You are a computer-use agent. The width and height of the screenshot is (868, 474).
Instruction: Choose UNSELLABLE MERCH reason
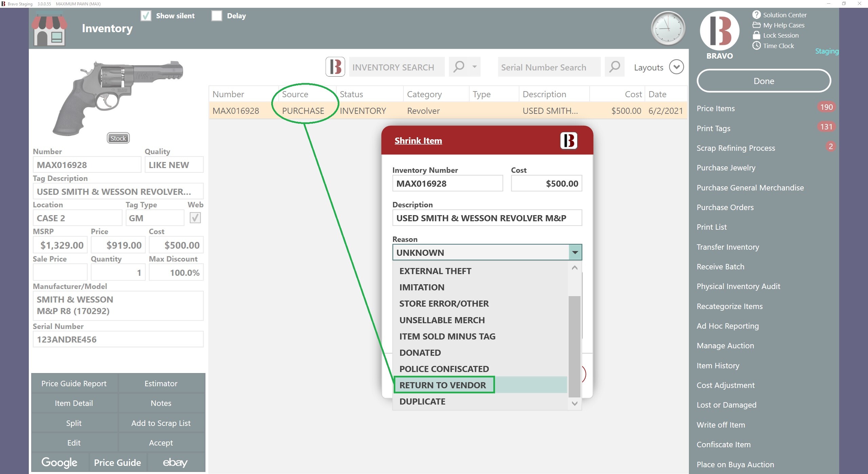pos(480,320)
